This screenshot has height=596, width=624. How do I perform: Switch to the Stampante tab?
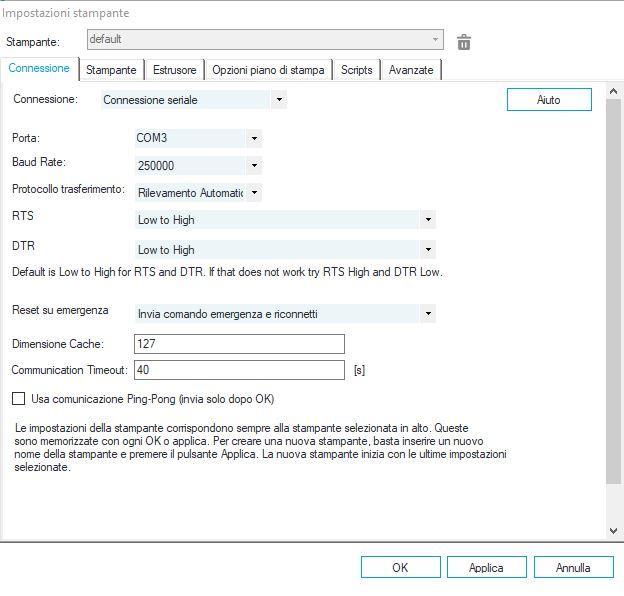click(111, 70)
